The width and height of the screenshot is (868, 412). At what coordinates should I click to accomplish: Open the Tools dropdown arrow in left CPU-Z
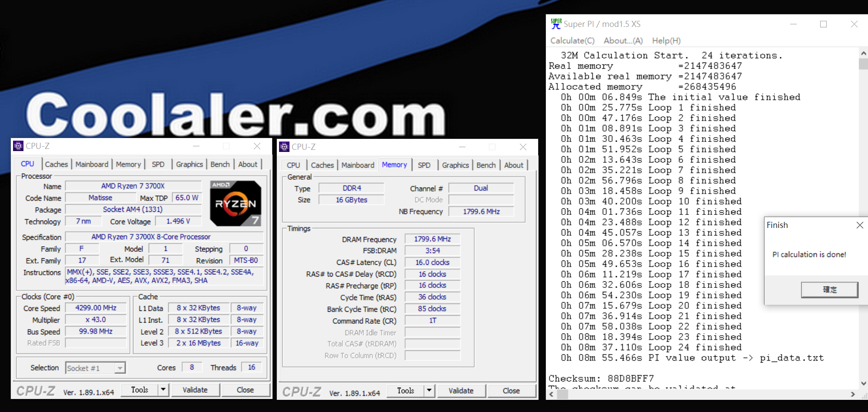click(163, 389)
